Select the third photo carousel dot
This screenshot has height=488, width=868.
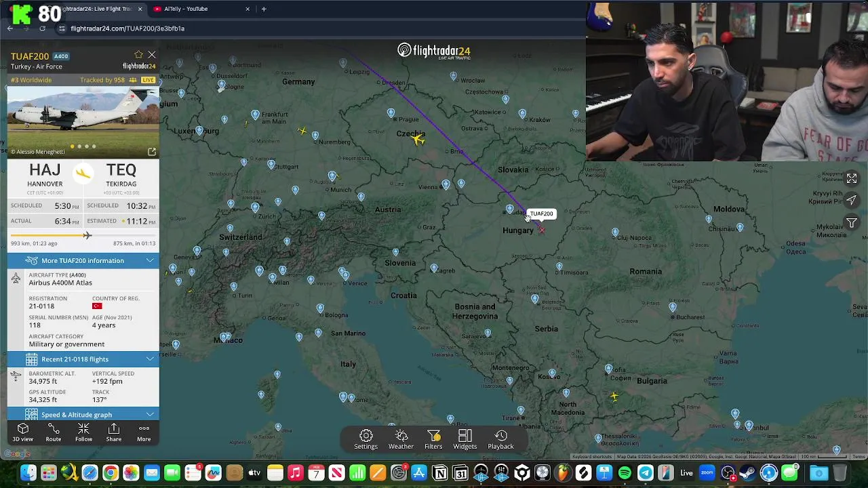click(x=87, y=146)
